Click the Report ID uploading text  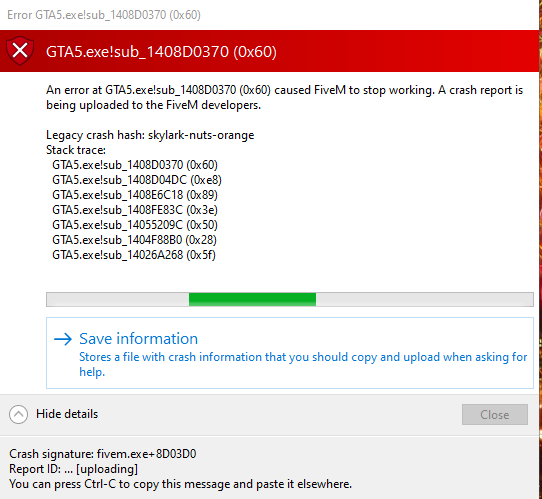tap(73, 469)
